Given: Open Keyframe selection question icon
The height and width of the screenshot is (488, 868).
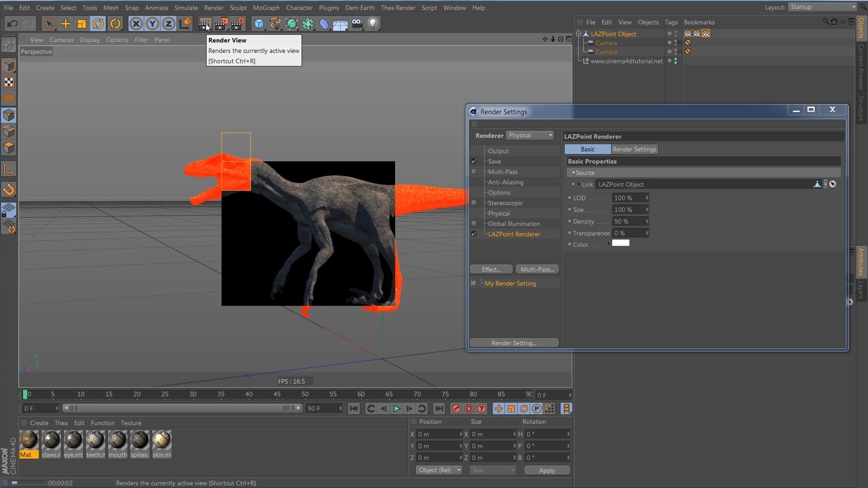Looking at the screenshot, I should [482, 408].
